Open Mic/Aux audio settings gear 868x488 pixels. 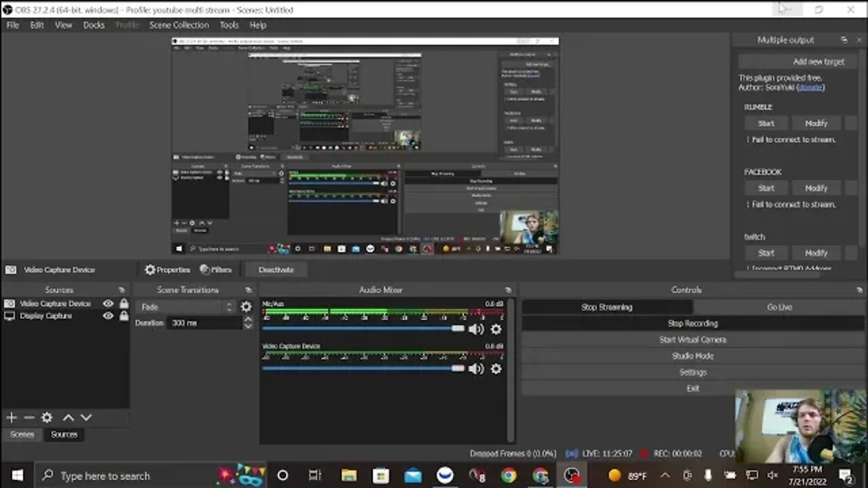pyautogui.click(x=496, y=329)
